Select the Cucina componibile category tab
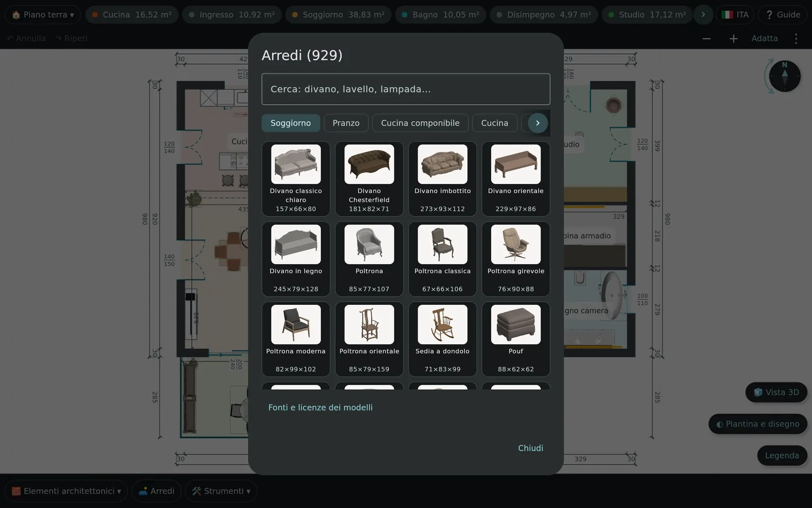The image size is (812, 508). (420, 123)
